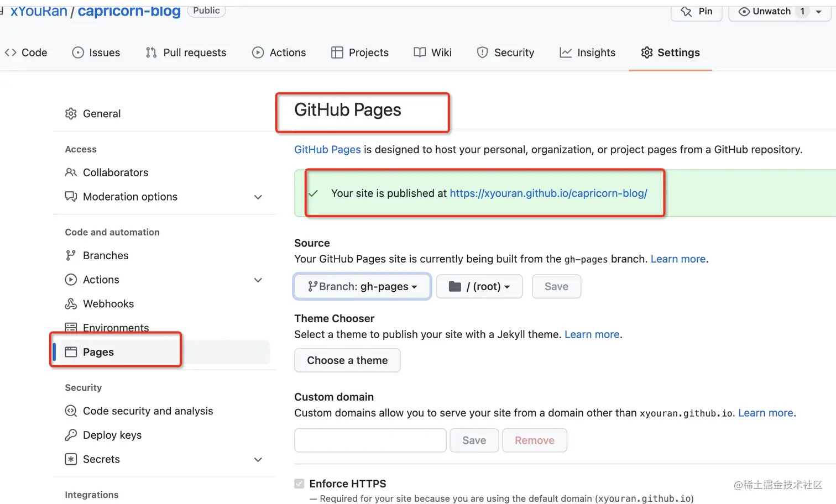Expand the Secrets chevron
This screenshot has height=504, width=836.
pyautogui.click(x=258, y=460)
